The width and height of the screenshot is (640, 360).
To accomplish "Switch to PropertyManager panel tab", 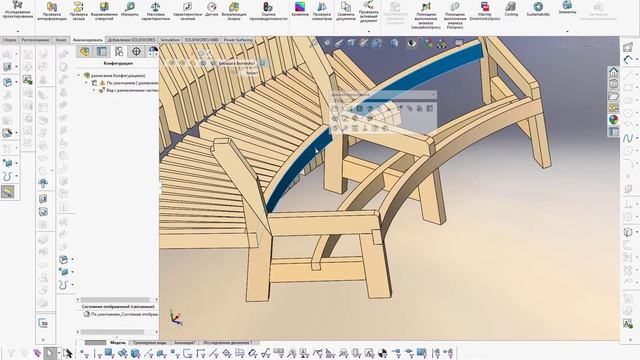I will click(x=102, y=51).
